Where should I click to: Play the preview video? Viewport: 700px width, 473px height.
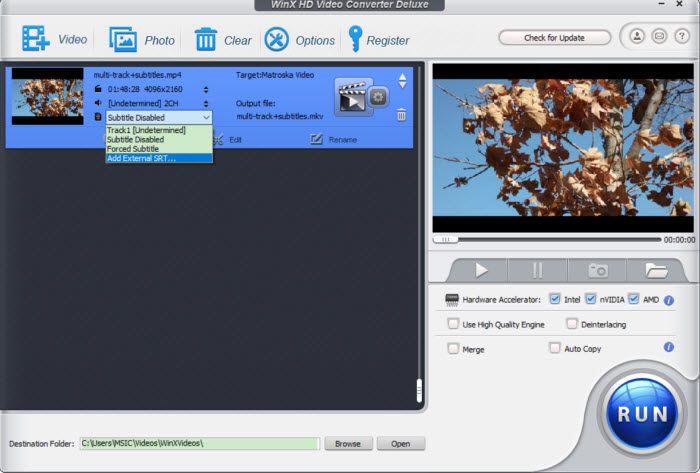(x=481, y=270)
